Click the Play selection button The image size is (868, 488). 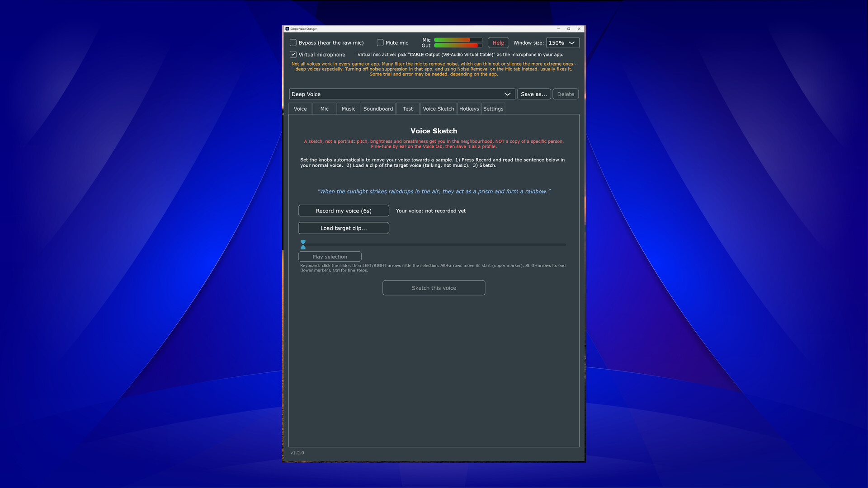[330, 257]
